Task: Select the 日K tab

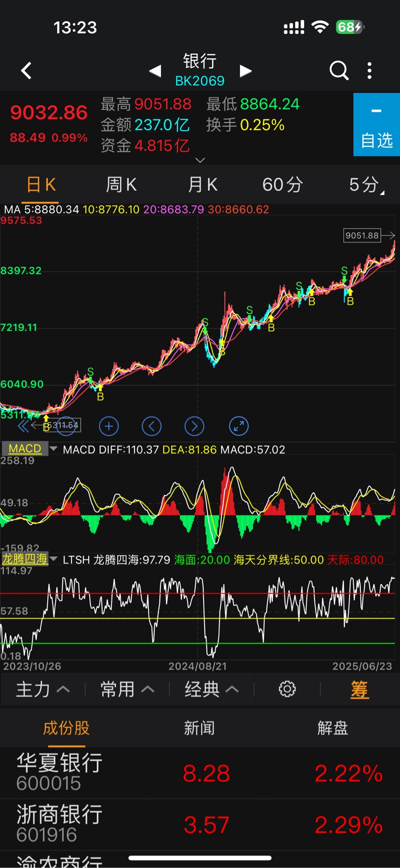Action: [41, 185]
